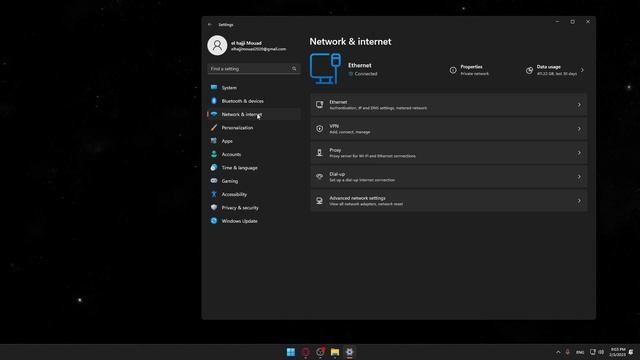This screenshot has height=360, width=640.
Task: Open Accounts in sidebar
Action: tap(254, 154)
